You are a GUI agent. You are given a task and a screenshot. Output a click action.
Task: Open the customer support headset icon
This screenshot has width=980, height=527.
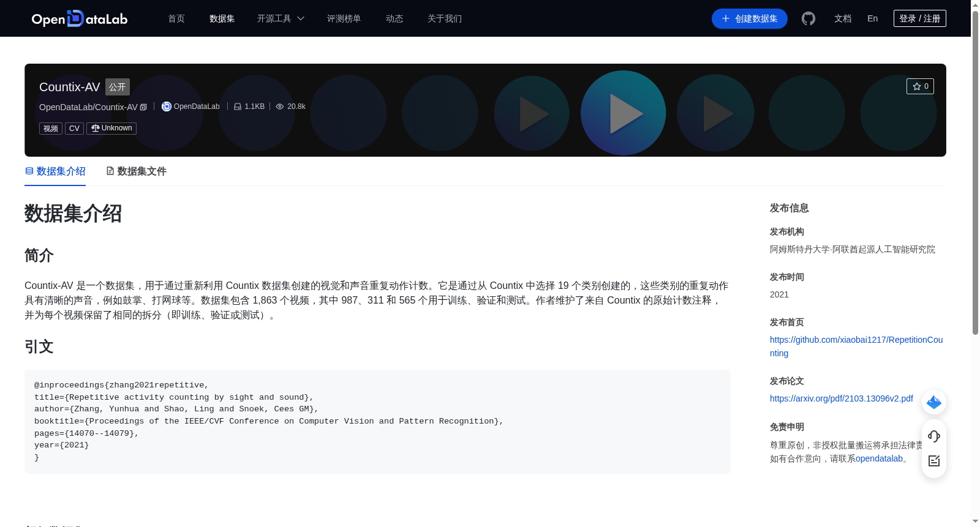(934, 436)
